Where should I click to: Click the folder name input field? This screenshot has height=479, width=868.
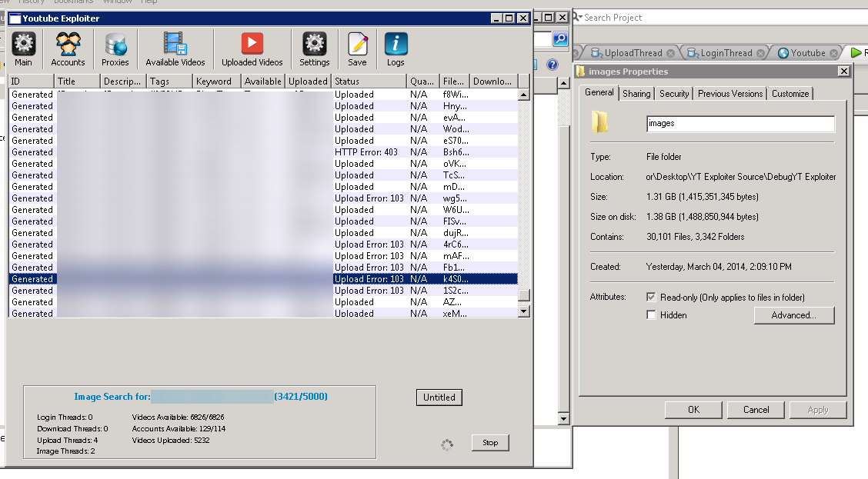(740, 123)
